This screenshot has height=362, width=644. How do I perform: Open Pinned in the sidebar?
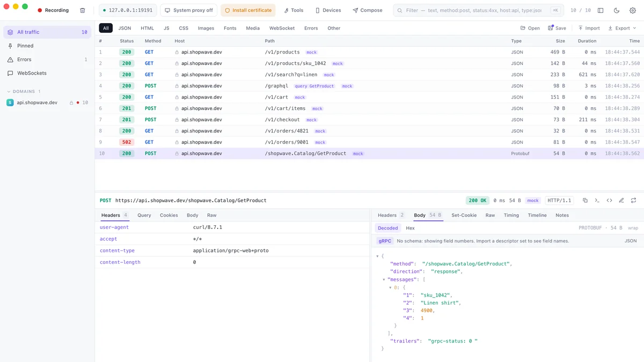47,46
